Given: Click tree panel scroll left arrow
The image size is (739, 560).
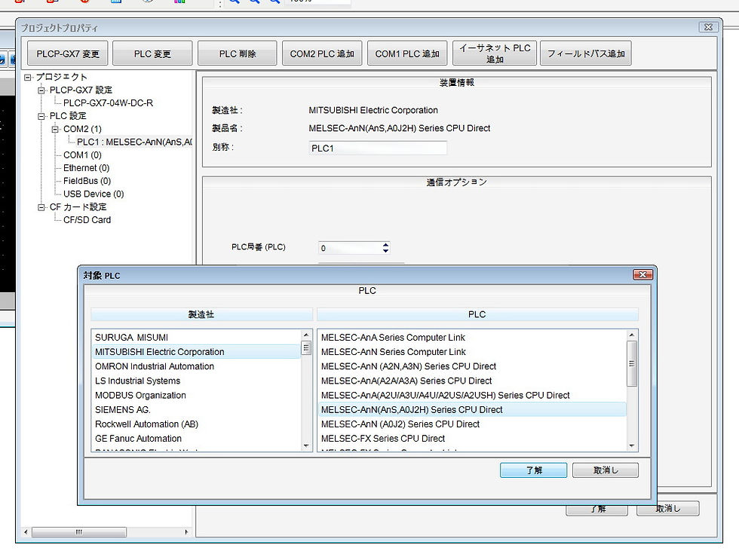Looking at the screenshot, I should 26,532.
